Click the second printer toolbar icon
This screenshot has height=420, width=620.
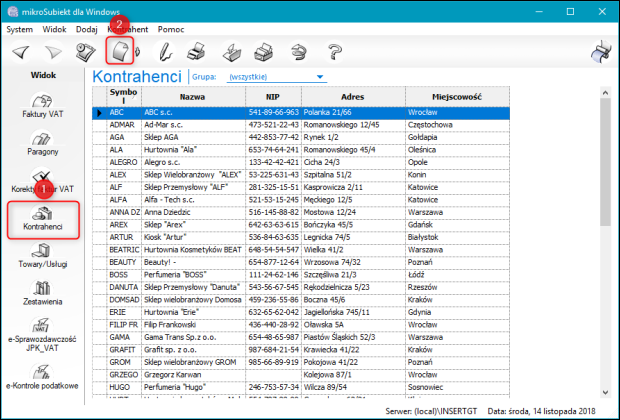point(264,52)
